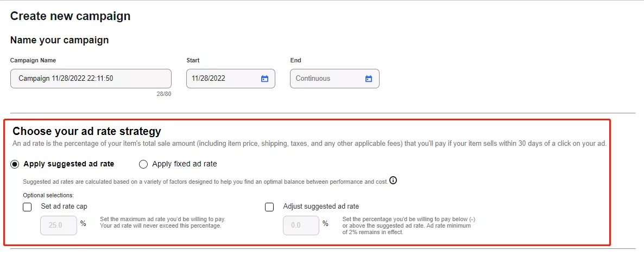Click the Create new campaign heading
The height and width of the screenshot is (258, 644).
71,16
